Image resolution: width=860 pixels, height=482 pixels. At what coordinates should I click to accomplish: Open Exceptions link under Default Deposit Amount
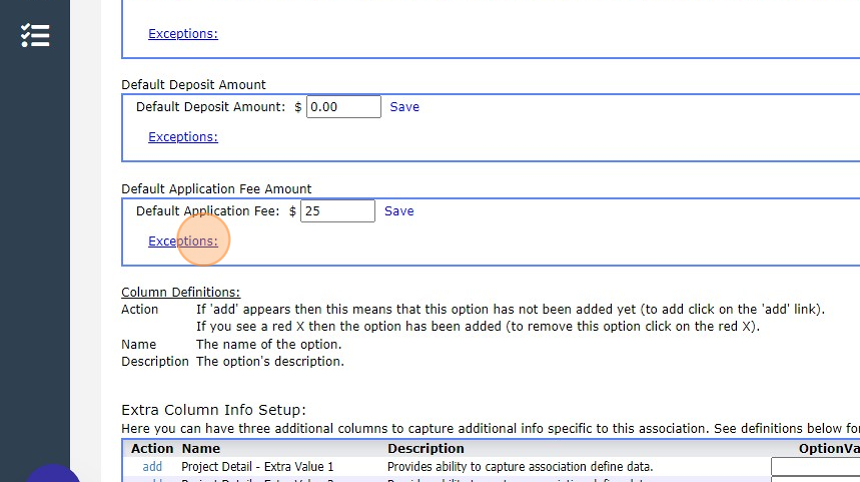pos(183,137)
